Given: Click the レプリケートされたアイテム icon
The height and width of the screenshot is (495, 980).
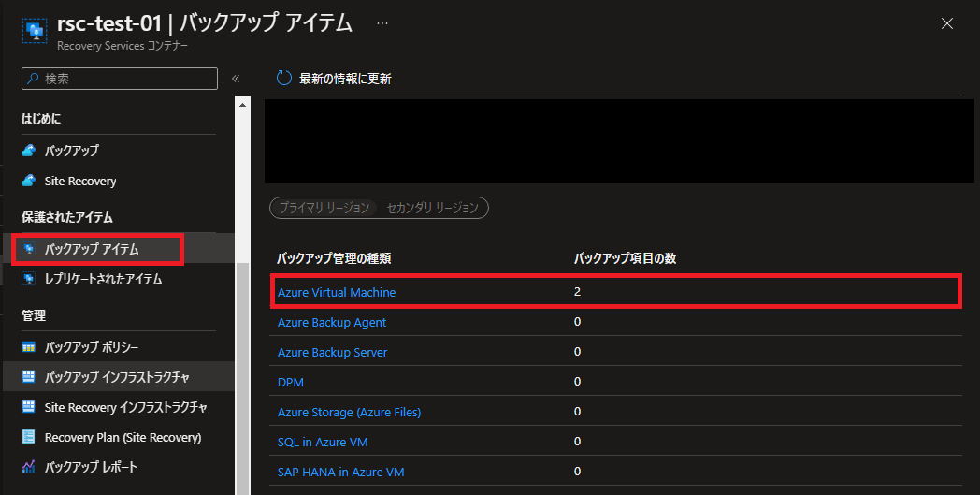Looking at the screenshot, I should [x=29, y=279].
